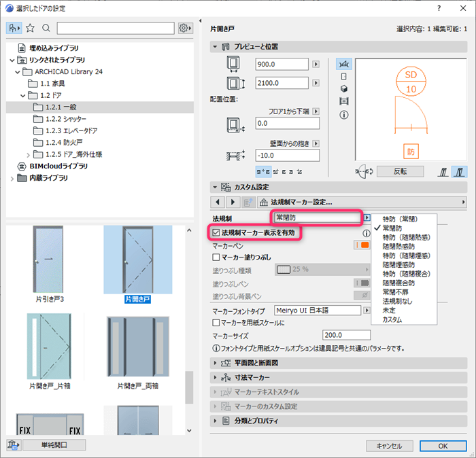Click the help question mark button
The image size is (476, 458).
(x=439, y=8)
